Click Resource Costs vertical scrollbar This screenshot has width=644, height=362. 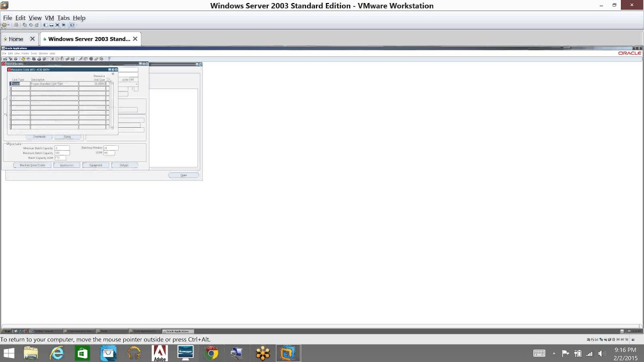click(x=112, y=105)
